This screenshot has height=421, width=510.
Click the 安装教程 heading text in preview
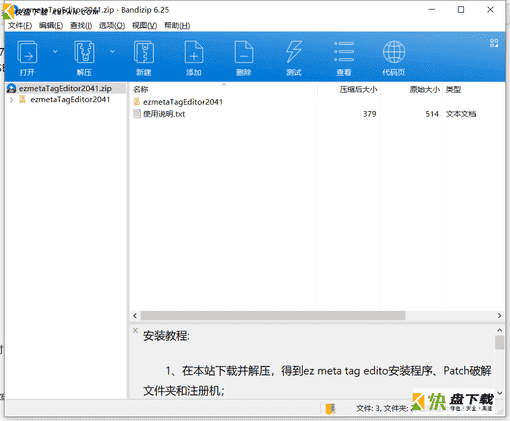[x=166, y=336]
